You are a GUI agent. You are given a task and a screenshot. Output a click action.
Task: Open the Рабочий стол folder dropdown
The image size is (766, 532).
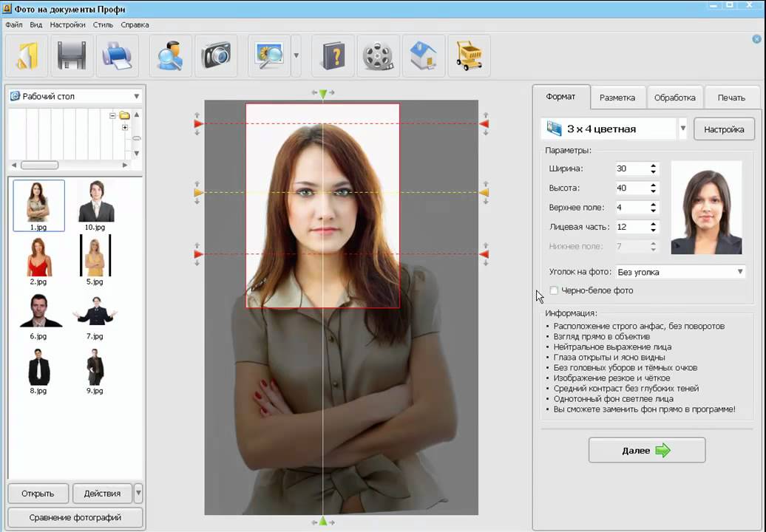[136, 96]
